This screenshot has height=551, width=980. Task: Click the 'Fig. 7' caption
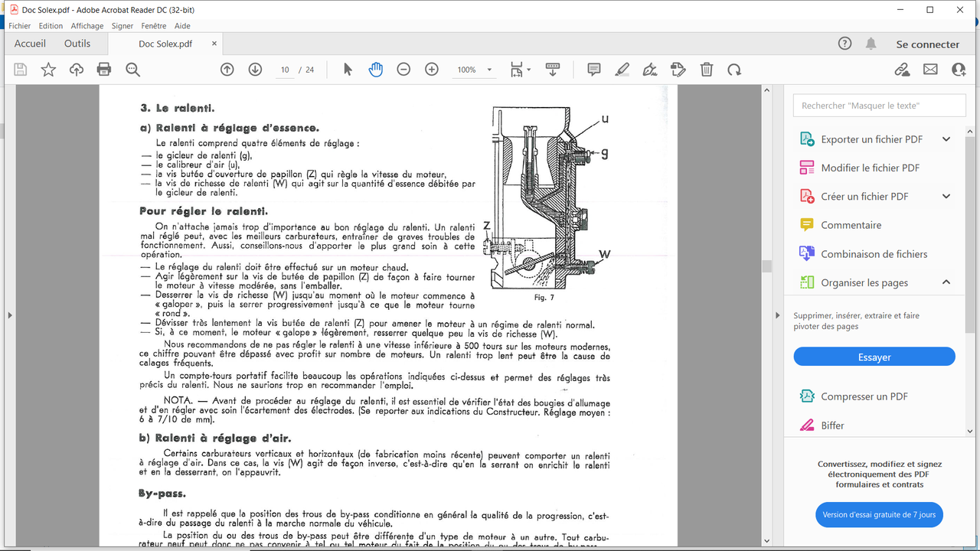[x=544, y=298]
